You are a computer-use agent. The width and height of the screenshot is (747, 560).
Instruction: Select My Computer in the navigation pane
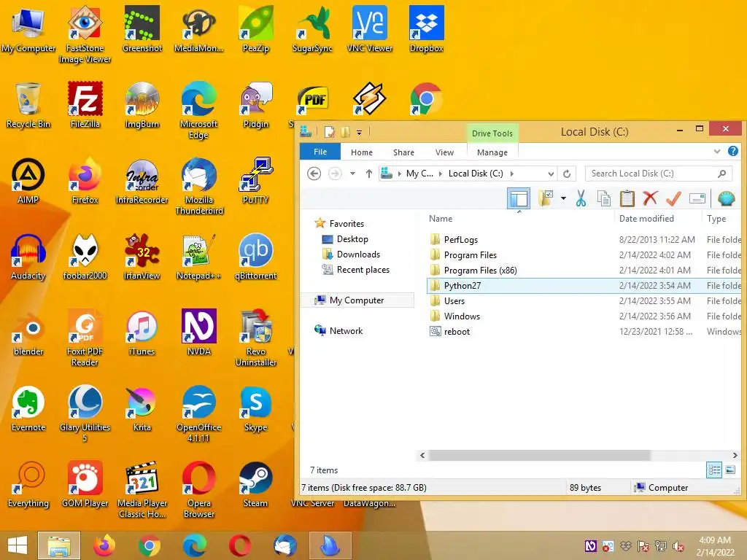click(x=356, y=300)
